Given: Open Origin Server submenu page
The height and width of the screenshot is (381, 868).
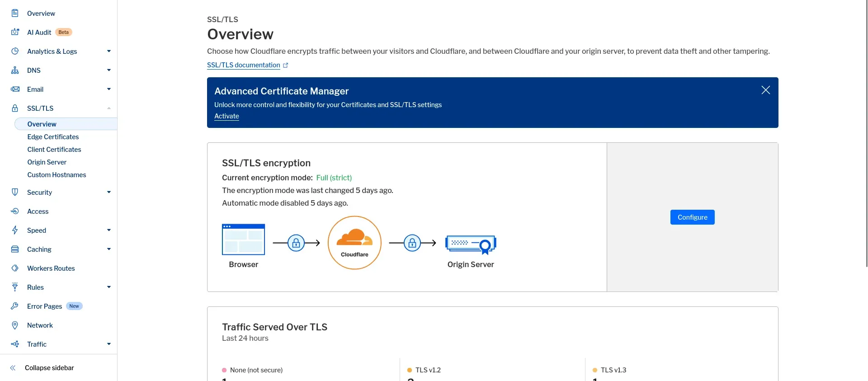Looking at the screenshot, I should click(47, 162).
